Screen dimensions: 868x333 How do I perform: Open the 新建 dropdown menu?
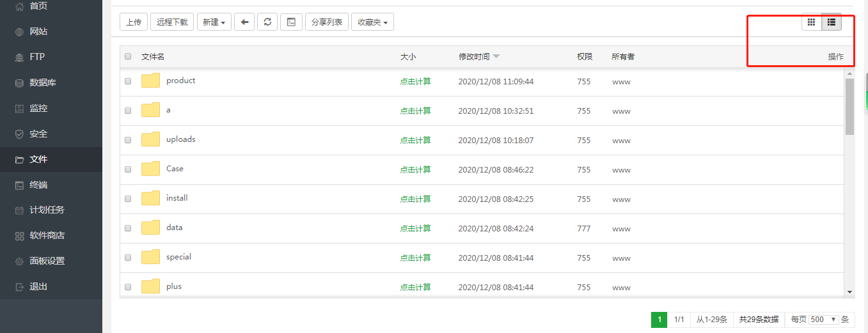point(214,22)
